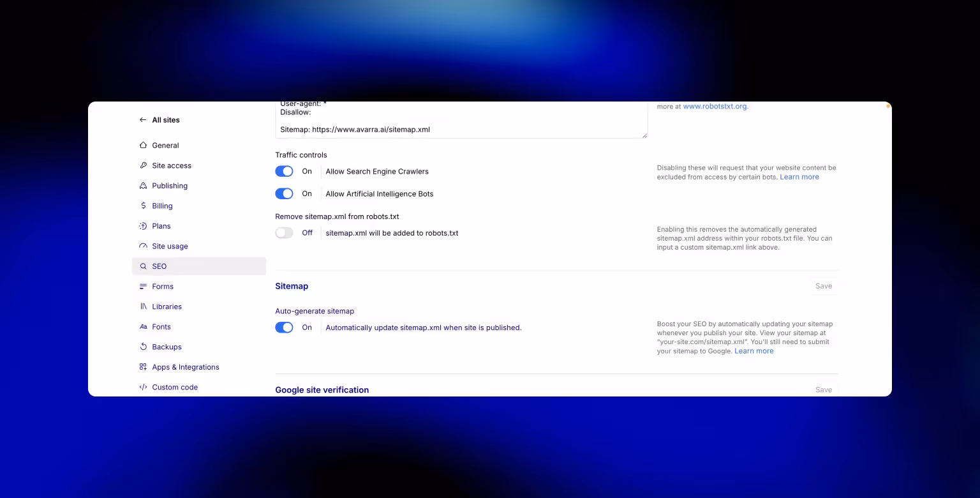The image size is (980, 498).
Task: Click the Backups restore icon
Action: (x=143, y=347)
